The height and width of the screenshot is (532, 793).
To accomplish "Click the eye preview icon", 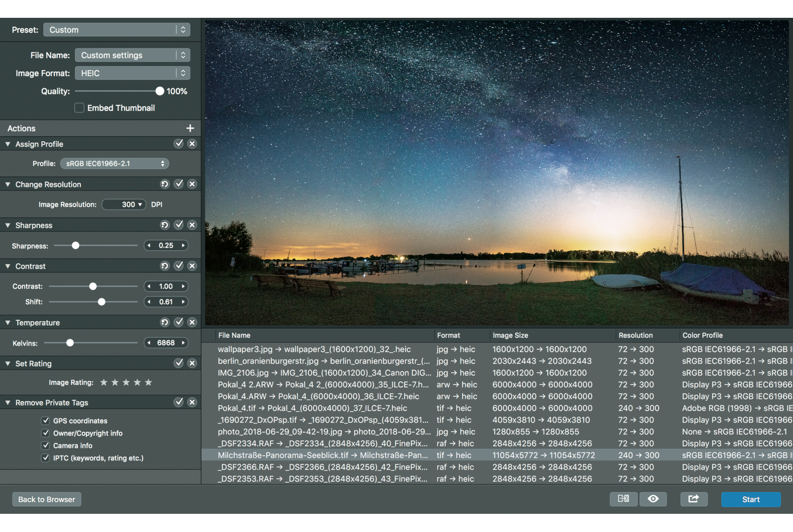I will 653,499.
